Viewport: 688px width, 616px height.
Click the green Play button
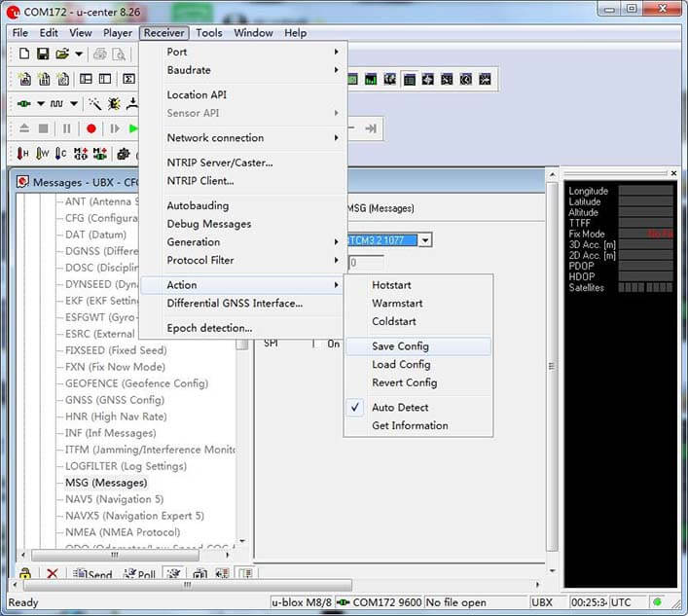click(133, 128)
